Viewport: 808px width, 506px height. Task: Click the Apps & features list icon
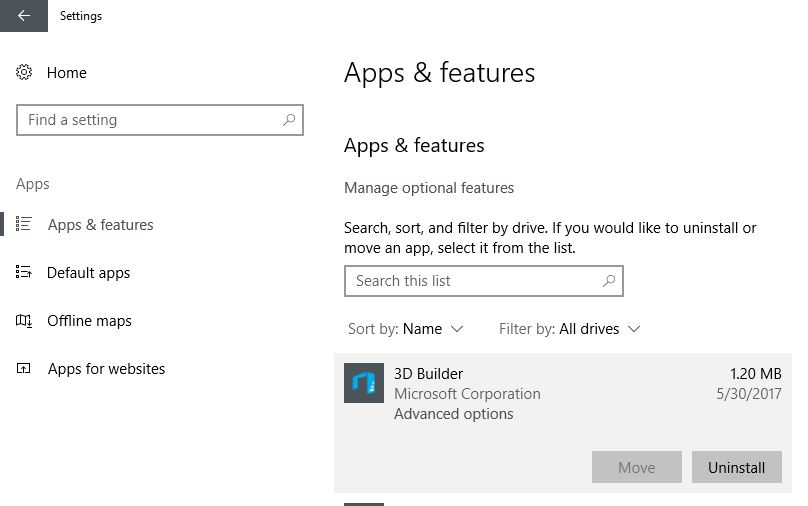[x=24, y=224]
